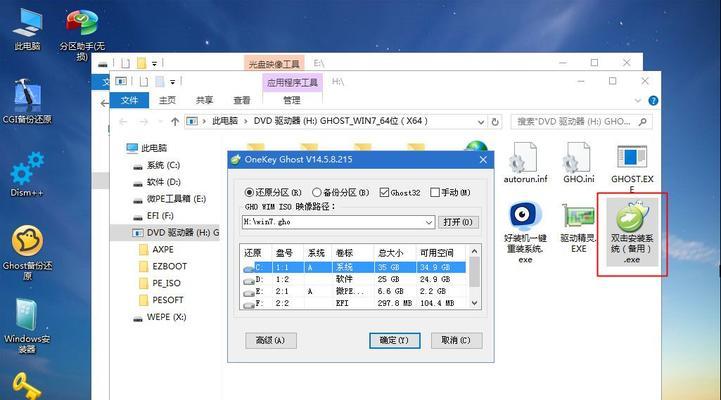Screen dimensions: 721x400
Task: Select 系统 (C:) in navigation tree
Action: [x=157, y=165]
